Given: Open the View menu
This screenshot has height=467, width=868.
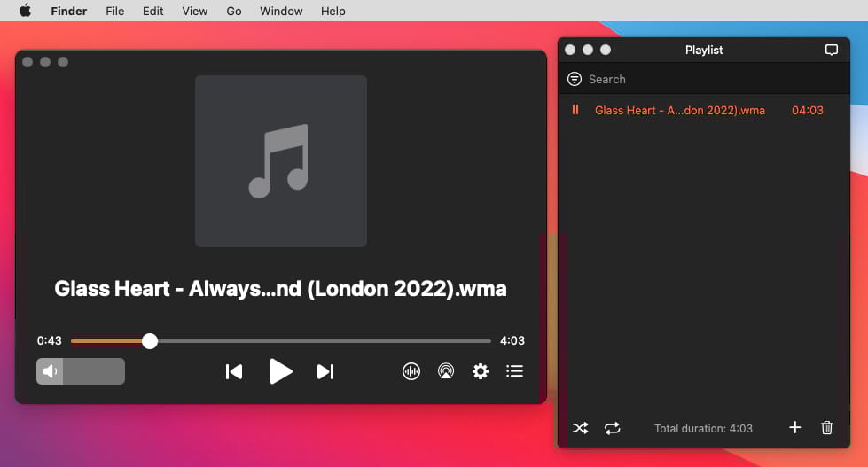Looking at the screenshot, I should [x=195, y=11].
